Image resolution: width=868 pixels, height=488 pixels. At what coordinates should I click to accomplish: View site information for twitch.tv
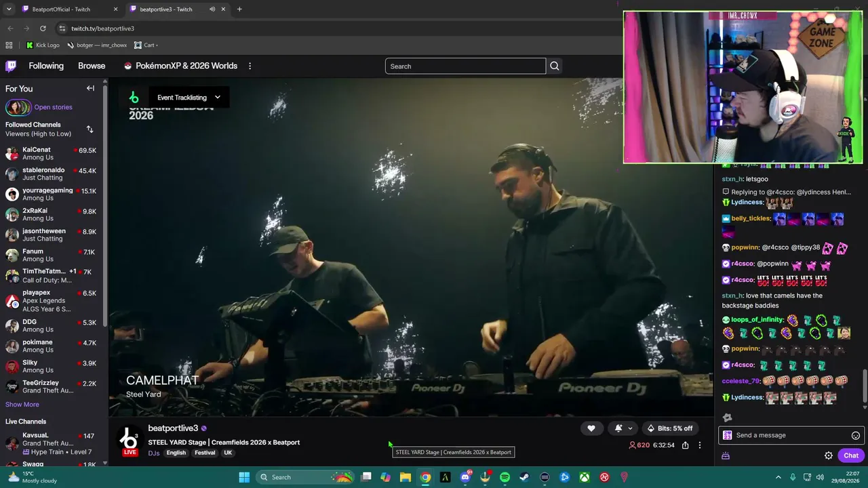(62, 28)
